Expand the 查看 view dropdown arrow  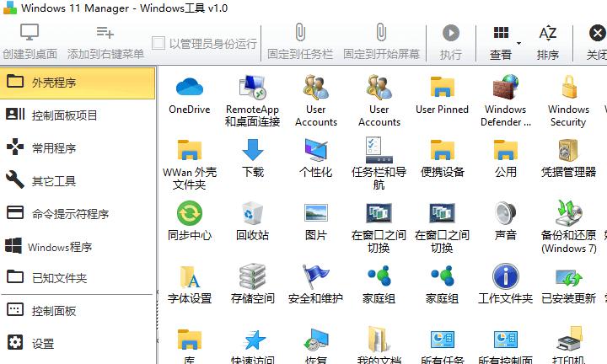[x=518, y=43]
